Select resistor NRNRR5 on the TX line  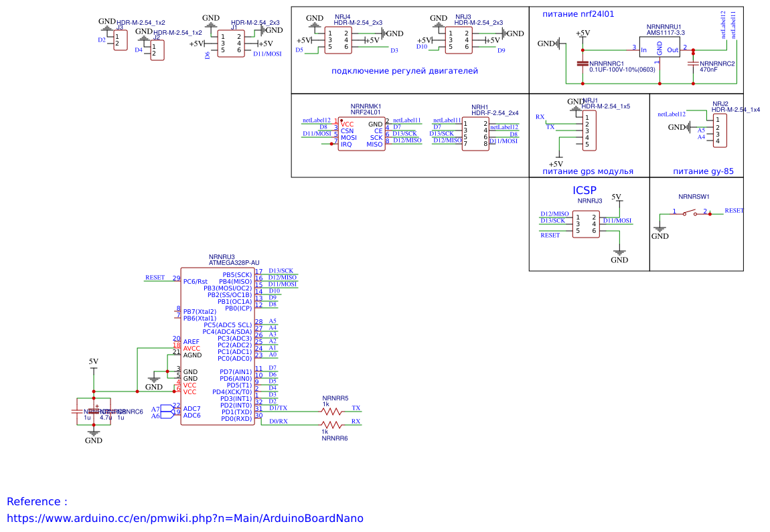point(333,412)
